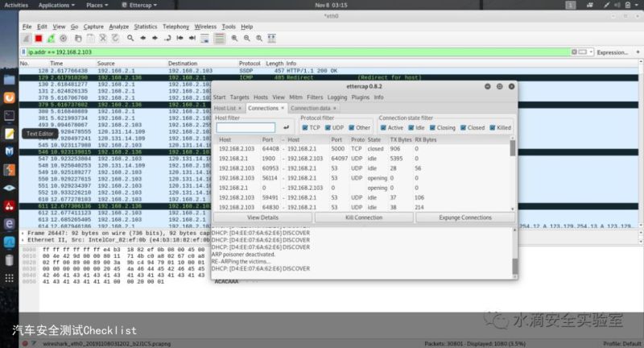
Task: Add a filter button with plus
Action: click(x=638, y=52)
